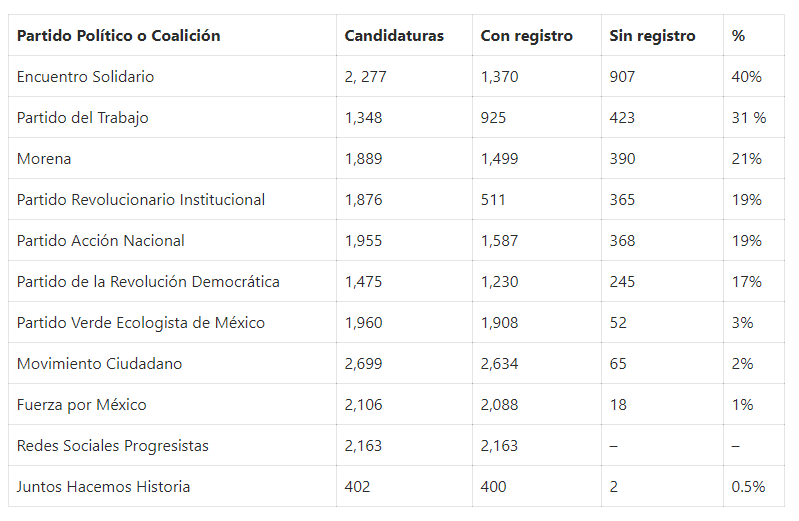Viewport: 799px width, 521px height.
Task: Select the "Fuerza por México" cell
Action: click(x=81, y=405)
